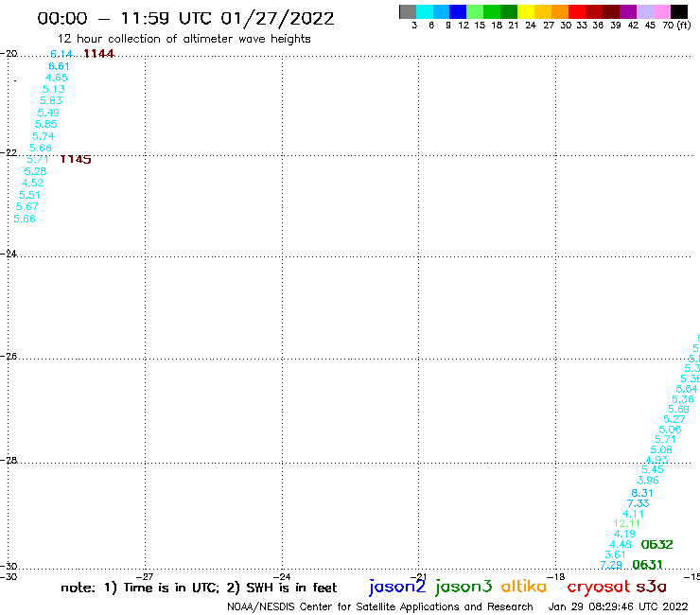Click the 5.13 wave height value

tap(54, 89)
